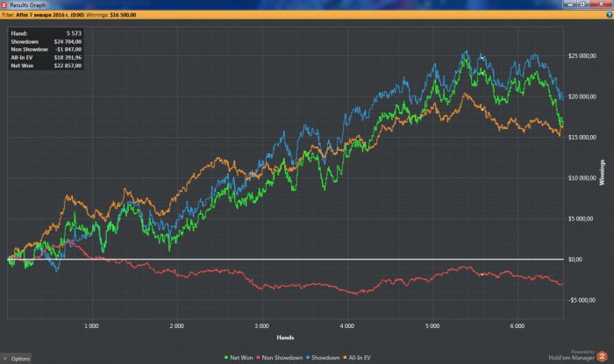614x364 pixels.
Task: Click the red Non Showdown legend swatch
Action: 258,358
